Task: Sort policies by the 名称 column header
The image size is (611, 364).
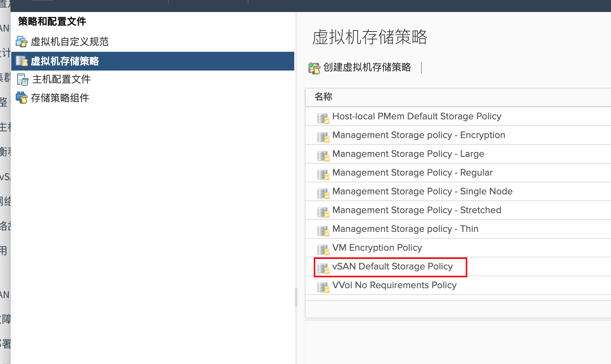Action: tap(323, 97)
